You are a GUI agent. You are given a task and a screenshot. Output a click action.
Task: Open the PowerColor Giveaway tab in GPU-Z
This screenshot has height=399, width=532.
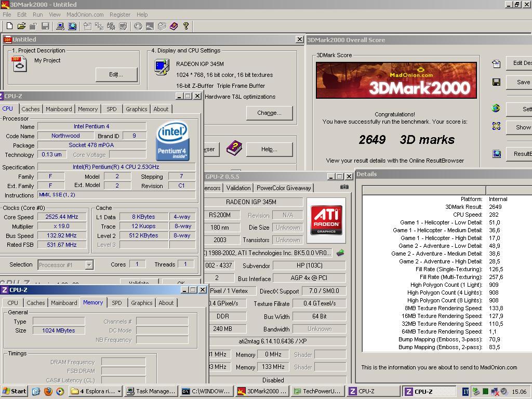284,188
